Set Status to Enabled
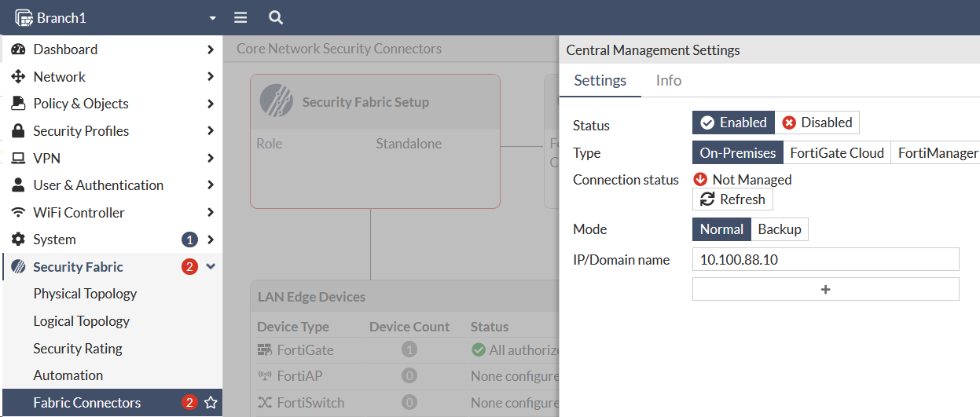The image size is (980, 417). [733, 123]
